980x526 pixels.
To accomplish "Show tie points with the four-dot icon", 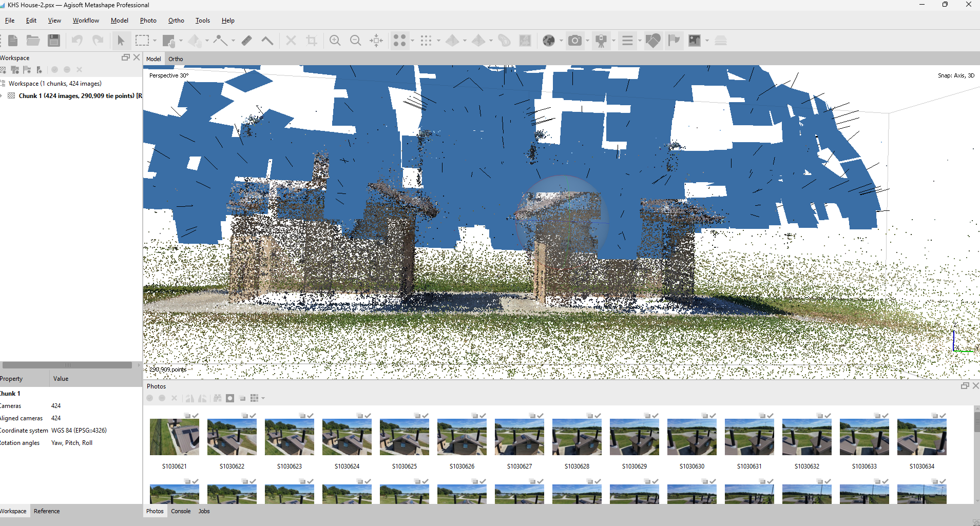I will (400, 41).
